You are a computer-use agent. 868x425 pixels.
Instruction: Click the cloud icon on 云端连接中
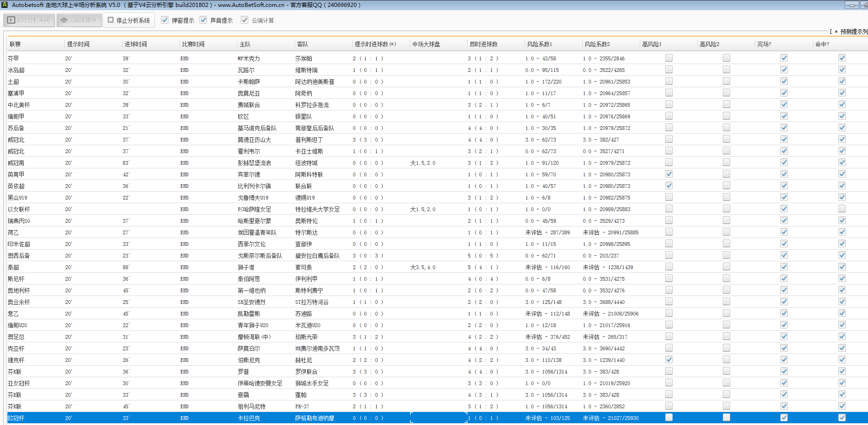click(64, 20)
